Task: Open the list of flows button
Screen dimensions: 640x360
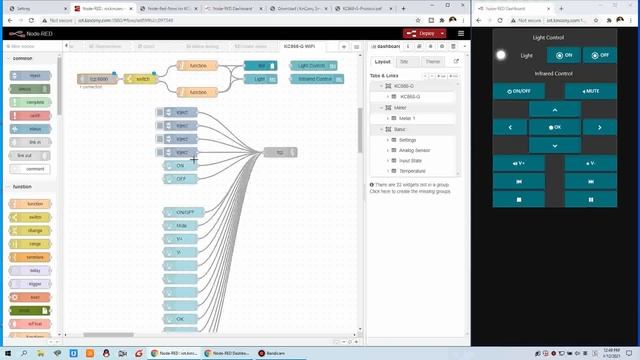Action: pos(356,47)
